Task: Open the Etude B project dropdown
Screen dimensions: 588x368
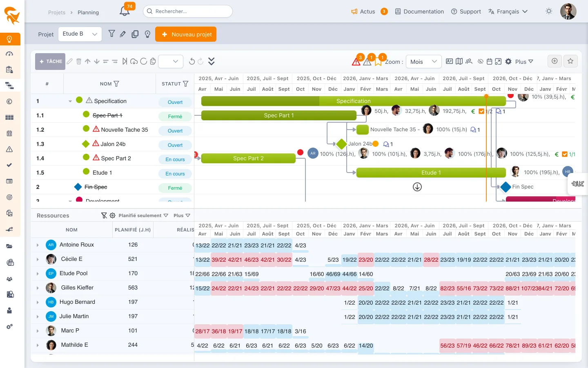Action: tap(80, 34)
